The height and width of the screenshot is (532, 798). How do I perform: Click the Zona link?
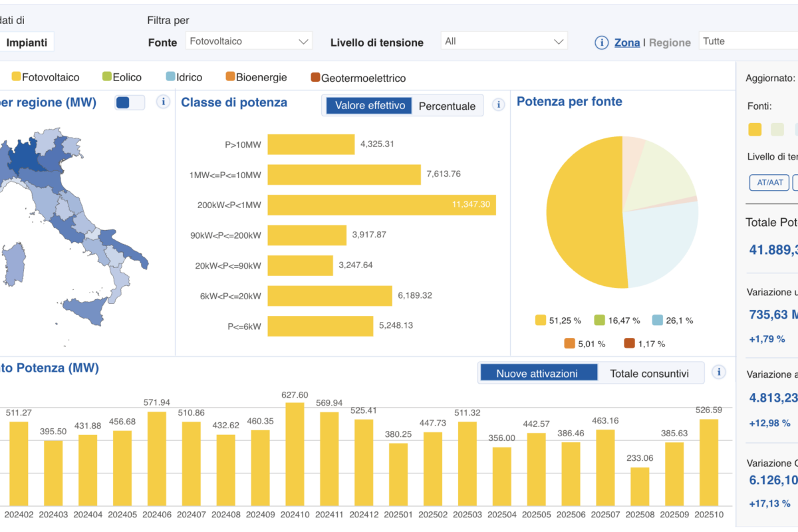pos(626,43)
